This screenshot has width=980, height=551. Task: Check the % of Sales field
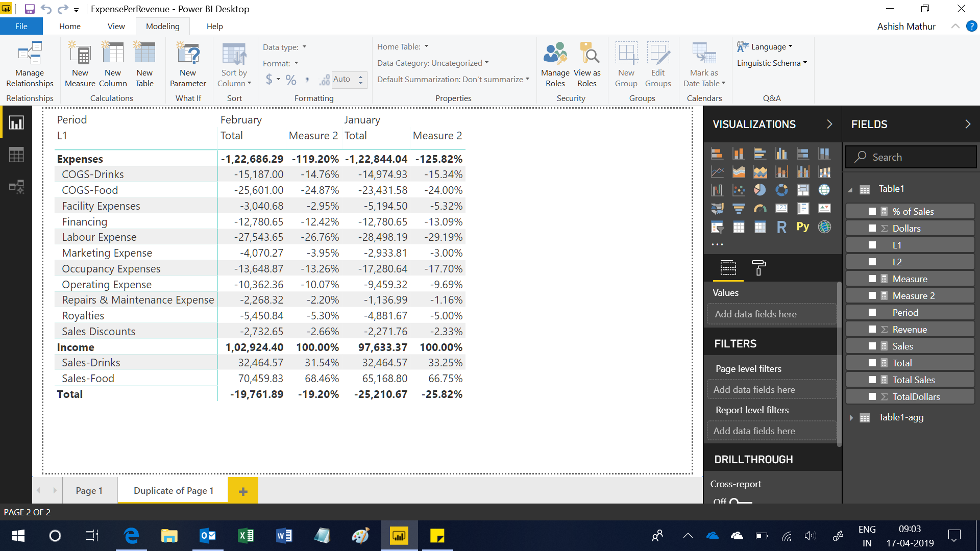pyautogui.click(x=872, y=211)
